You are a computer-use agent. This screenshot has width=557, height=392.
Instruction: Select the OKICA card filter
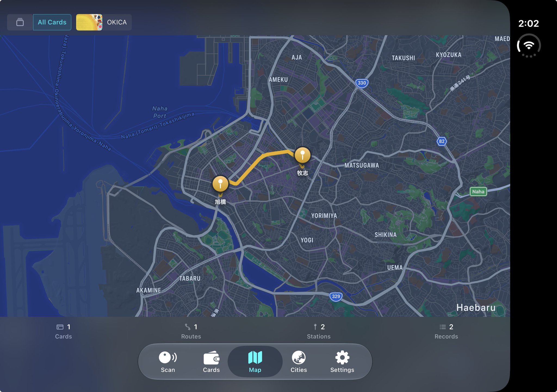click(x=104, y=22)
